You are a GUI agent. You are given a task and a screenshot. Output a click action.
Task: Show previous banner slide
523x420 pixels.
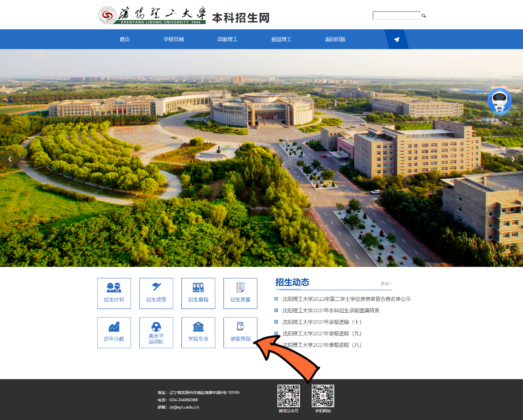10,159
